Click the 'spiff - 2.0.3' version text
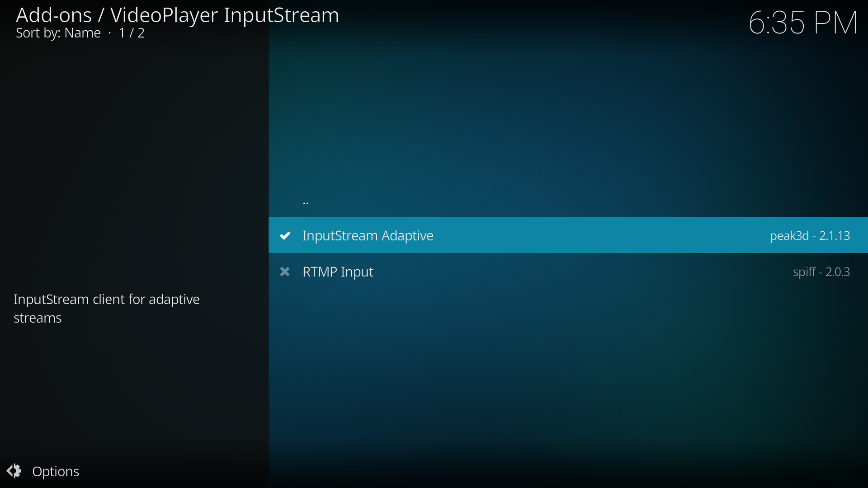The width and height of the screenshot is (868, 488). [821, 272]
